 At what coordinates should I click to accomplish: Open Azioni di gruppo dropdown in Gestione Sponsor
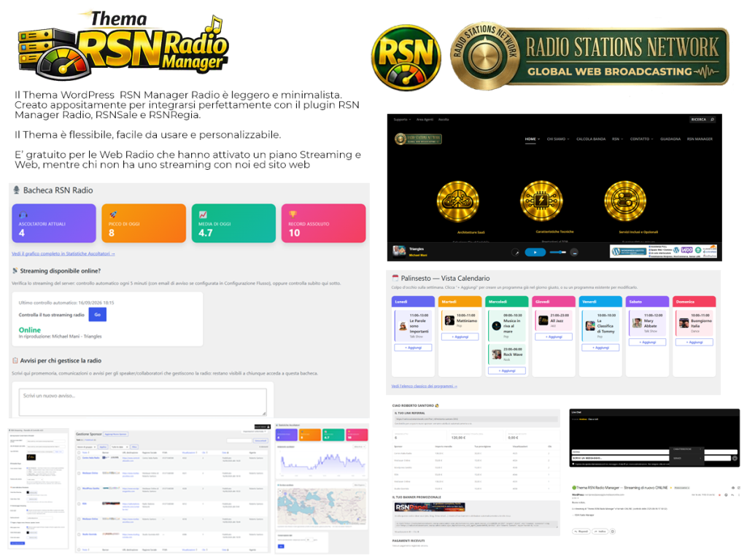[x=87, y=447]
